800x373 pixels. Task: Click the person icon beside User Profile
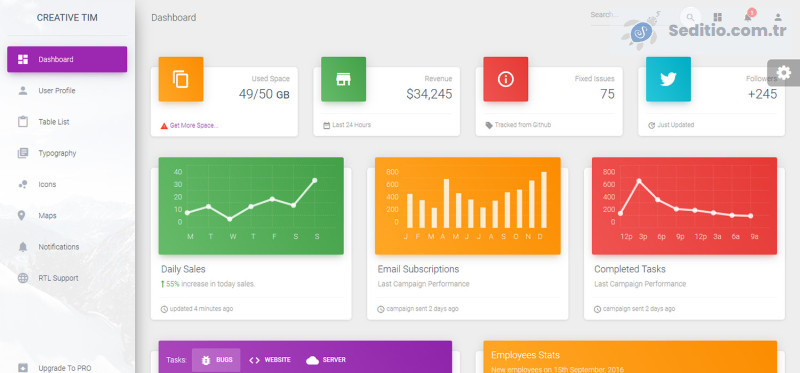click(x=22, y=90)
